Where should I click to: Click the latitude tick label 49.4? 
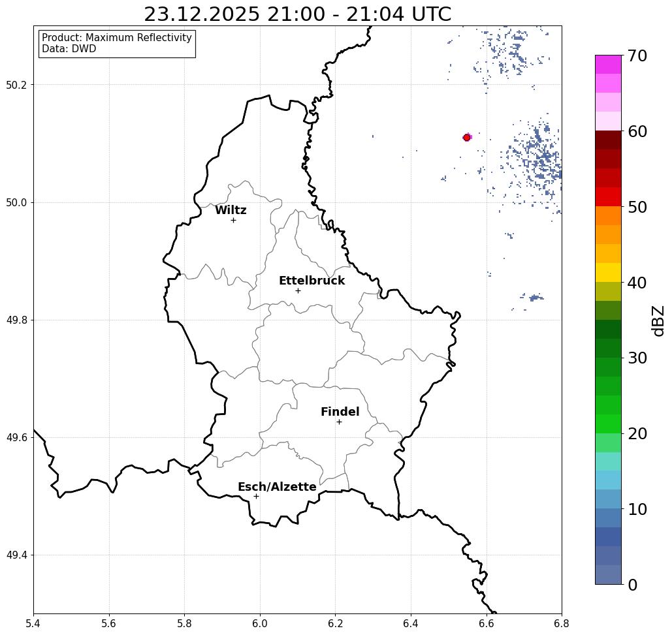pyautogui.click(x=16, y=555)
